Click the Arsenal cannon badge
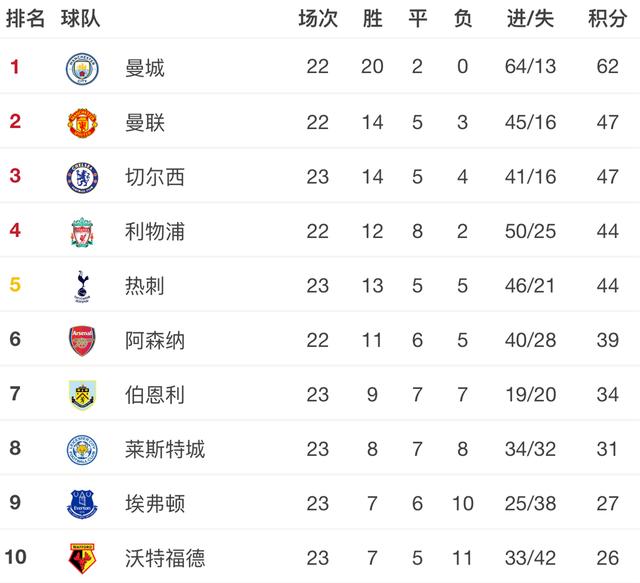 [x=82, y=340]
